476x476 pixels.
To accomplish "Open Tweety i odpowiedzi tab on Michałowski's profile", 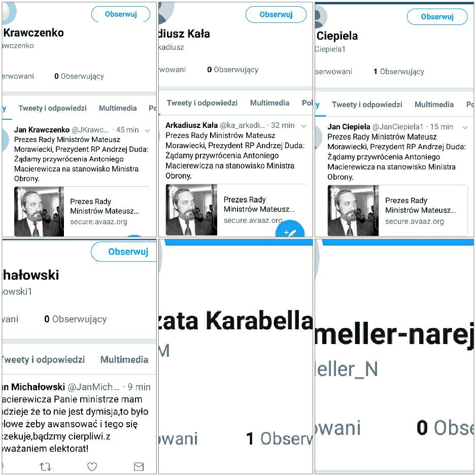I will click(x=43, y=360).
